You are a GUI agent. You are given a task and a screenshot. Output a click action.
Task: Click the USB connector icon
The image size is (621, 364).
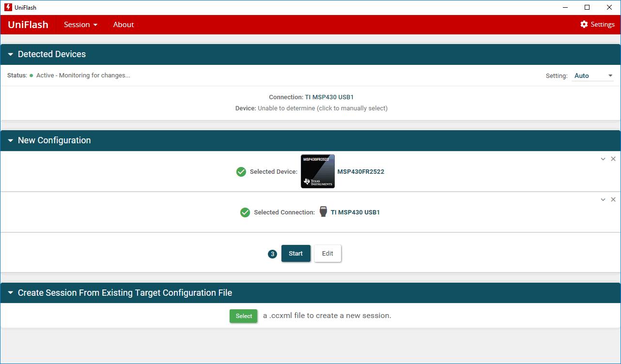click(324, 212)
